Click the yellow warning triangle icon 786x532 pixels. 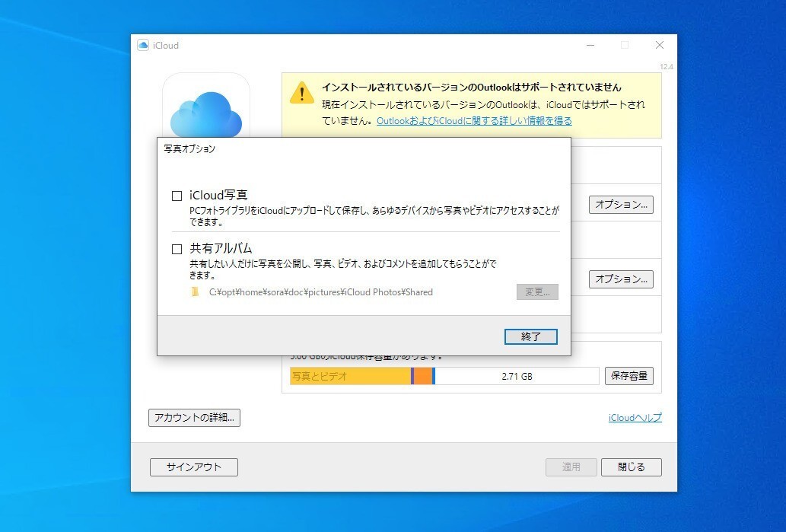pyautogui.click(x=302, y=94)
